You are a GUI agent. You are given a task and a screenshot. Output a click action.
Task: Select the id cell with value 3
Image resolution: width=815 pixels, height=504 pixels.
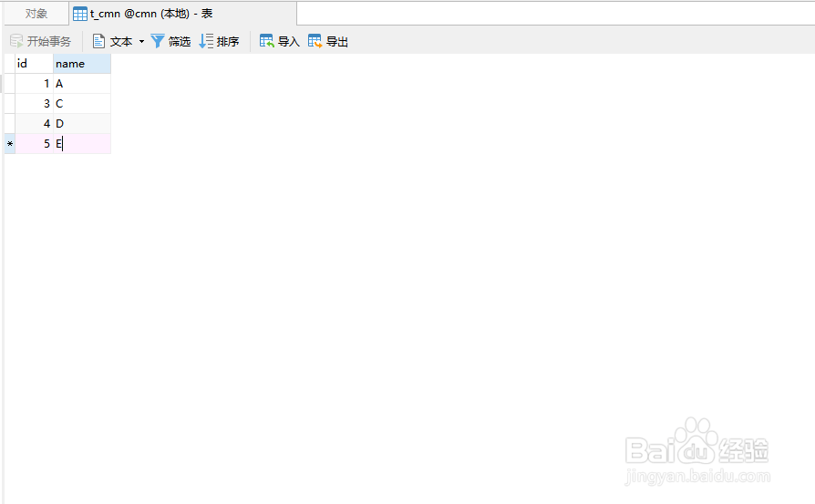tap(35, 103)
